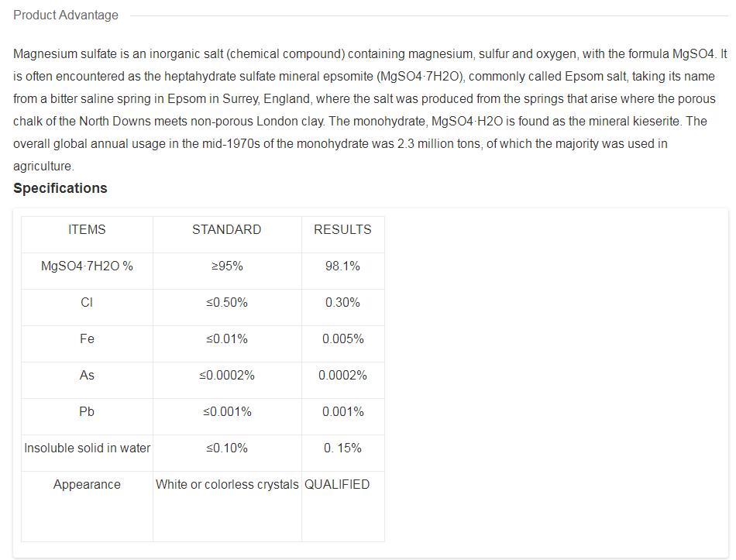This screenshot has width=736, height=560.
Task: Click the ≤0.001% standard cell
Action: pos(226,411)
